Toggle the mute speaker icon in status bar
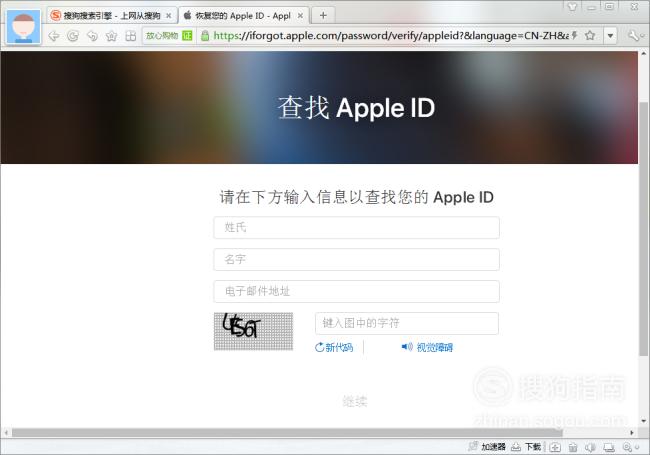 pos(590,447)
